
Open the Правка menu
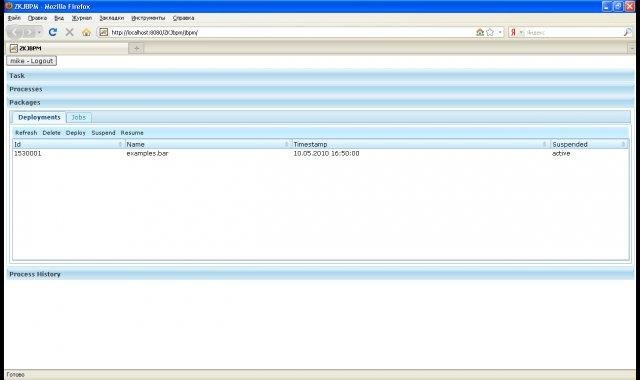click(x=37, y=18)
